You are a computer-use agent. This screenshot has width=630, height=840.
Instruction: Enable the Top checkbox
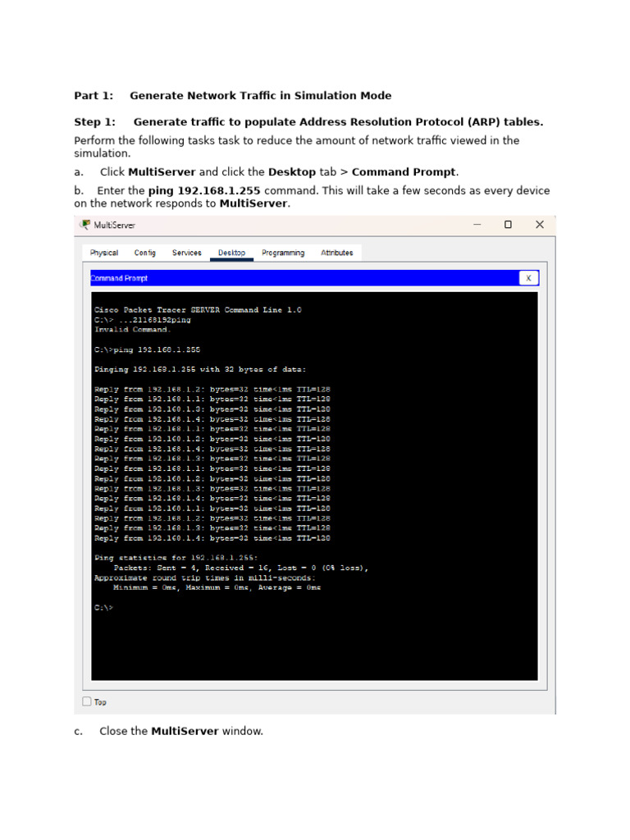(x=87, y=701)
